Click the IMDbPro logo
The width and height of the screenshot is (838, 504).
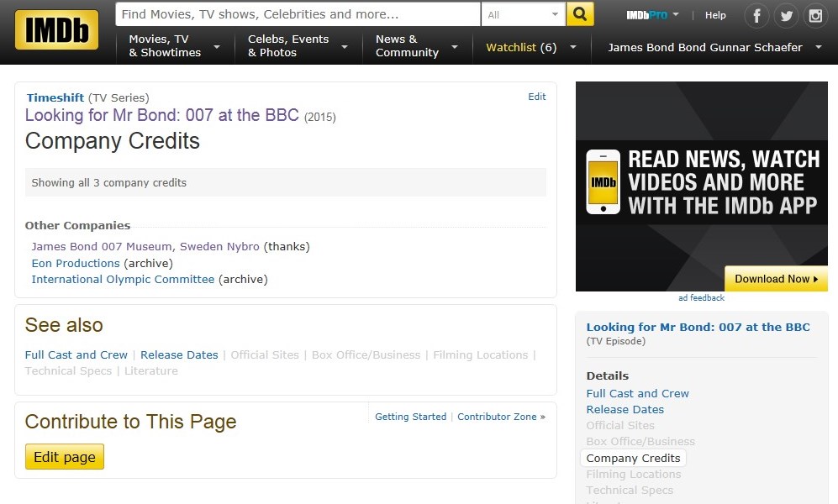tap(647, 15)
